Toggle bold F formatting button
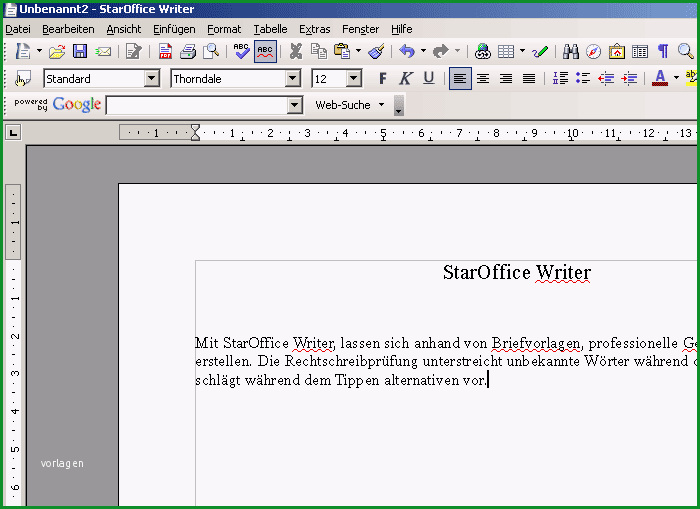This screenshot has height=509, width=700. click(x=383, y=79)
